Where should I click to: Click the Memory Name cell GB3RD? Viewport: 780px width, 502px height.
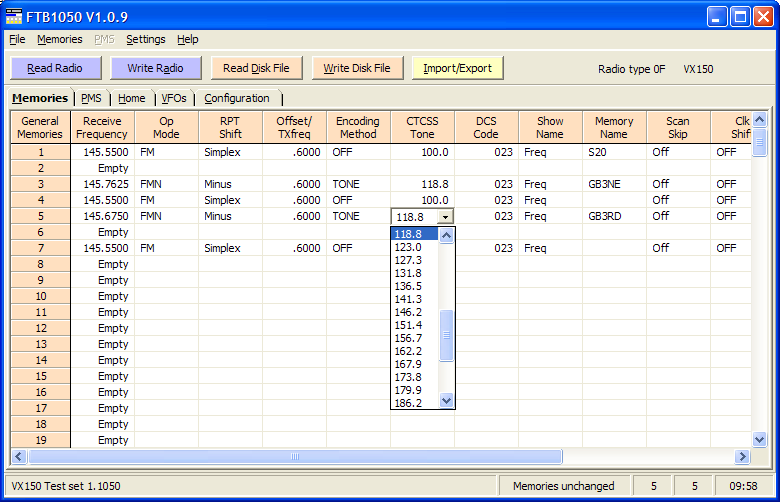click(613, 216)
